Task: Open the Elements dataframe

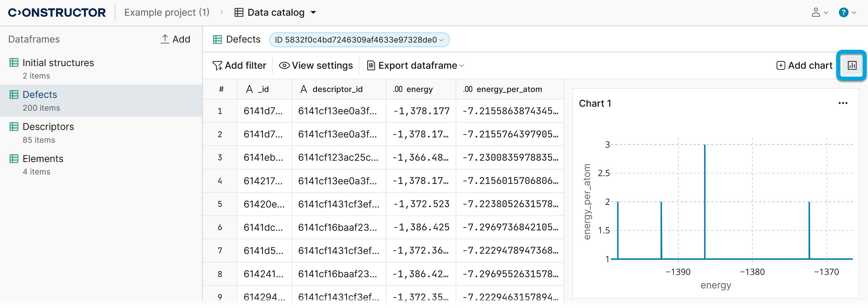Action: point(43,158)
